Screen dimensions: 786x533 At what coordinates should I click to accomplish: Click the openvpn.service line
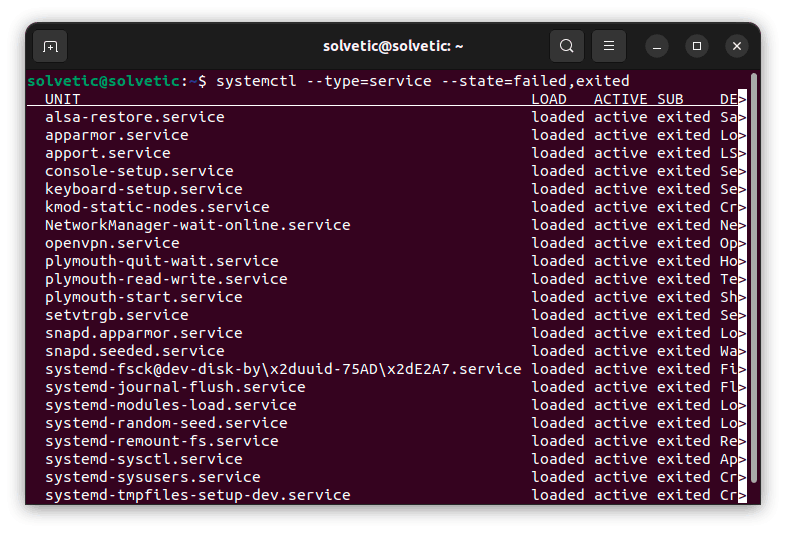(x=112, y=243)
